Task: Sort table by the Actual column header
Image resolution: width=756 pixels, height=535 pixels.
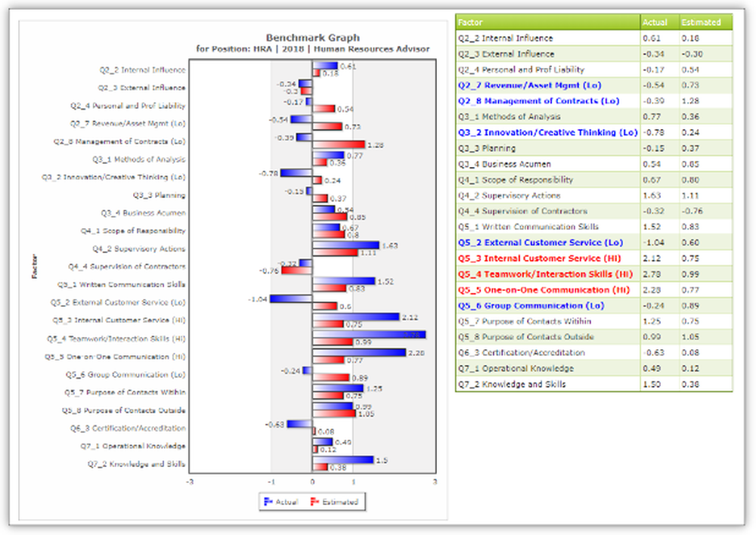Action: (x=659, y=22)
